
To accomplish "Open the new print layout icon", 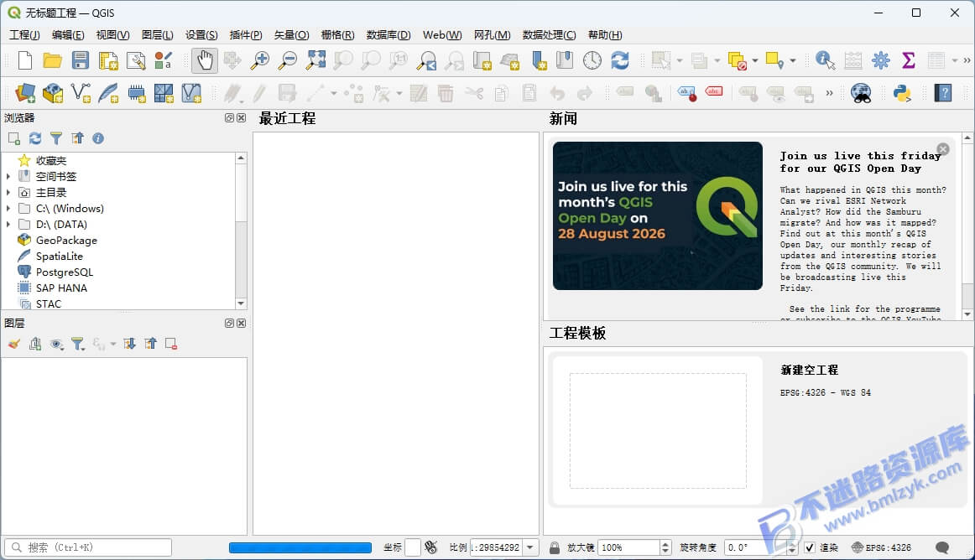I will 108,60.
